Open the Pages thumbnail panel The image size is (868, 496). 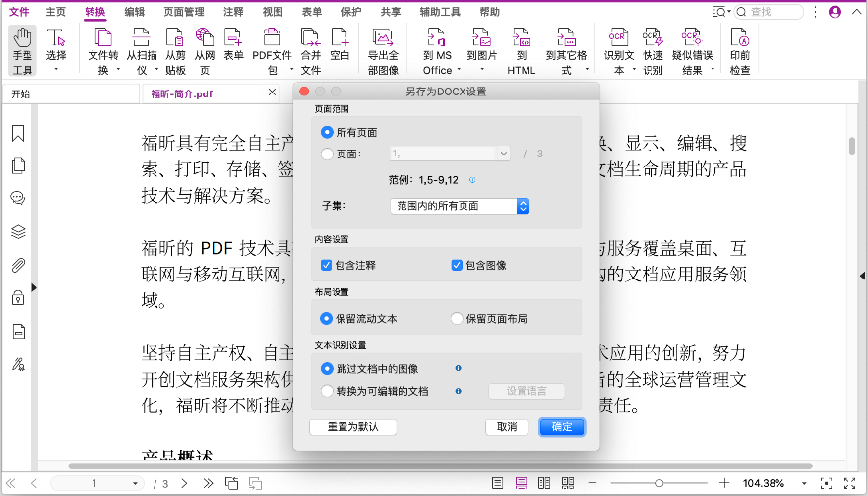[x=18, y=165]
